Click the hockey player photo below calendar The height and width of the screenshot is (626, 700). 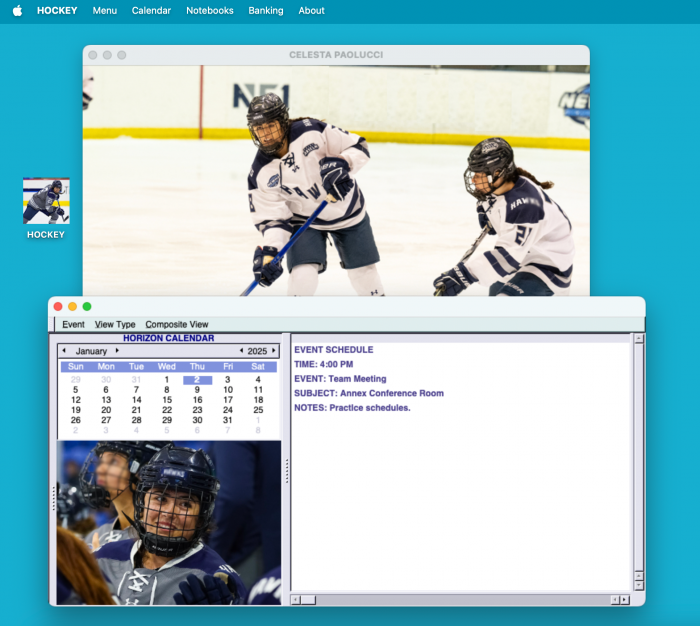point(168,522)
